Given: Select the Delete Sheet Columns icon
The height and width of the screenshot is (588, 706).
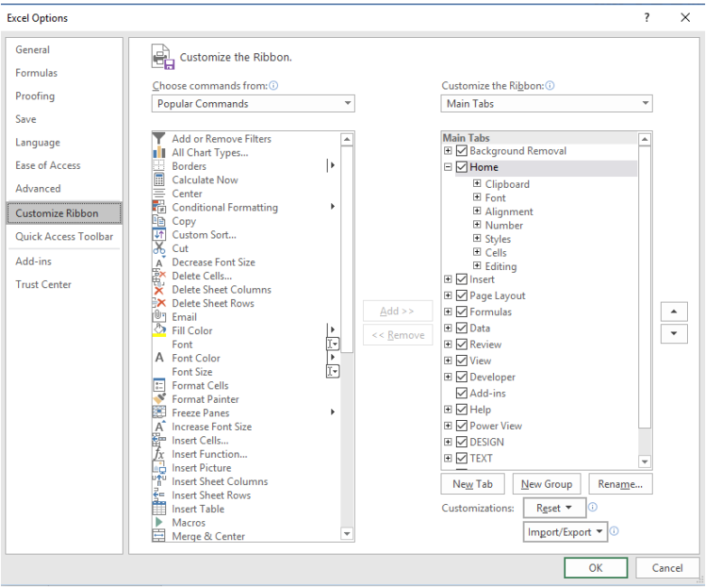Looking at the screenshot, I should pos(159,290).
